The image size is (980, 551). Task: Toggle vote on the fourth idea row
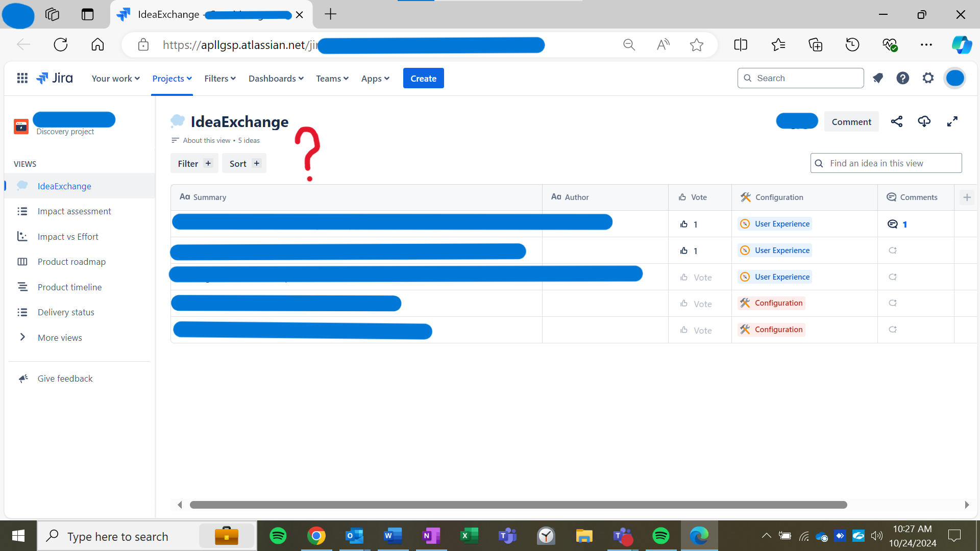(696, 304)
